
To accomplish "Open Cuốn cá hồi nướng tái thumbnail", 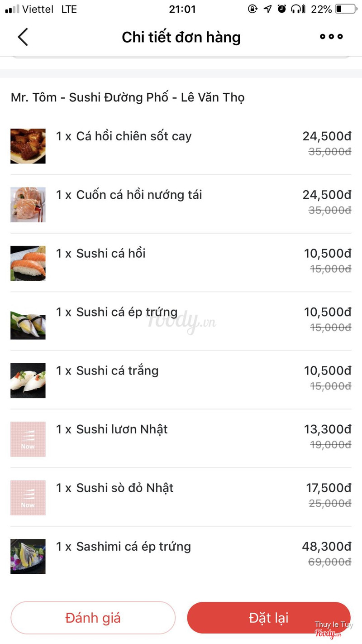I will pos(28,205).
